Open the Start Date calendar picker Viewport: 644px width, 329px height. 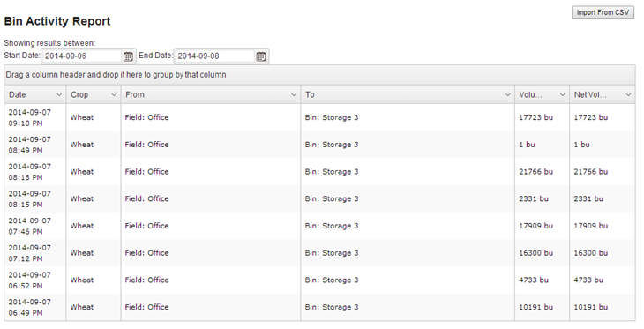[128, 56]
